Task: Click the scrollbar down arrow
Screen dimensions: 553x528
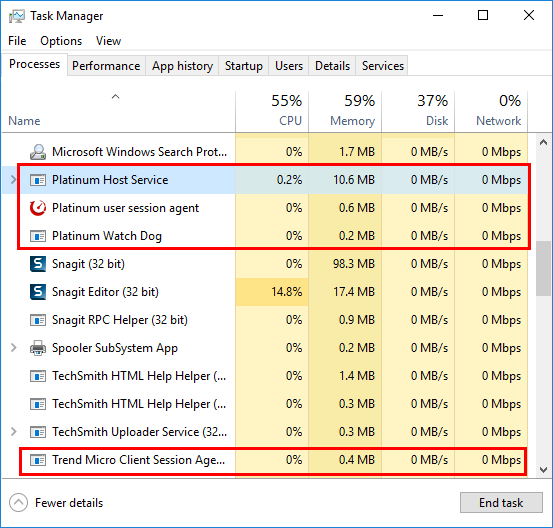Action: [x=543, y=469]
